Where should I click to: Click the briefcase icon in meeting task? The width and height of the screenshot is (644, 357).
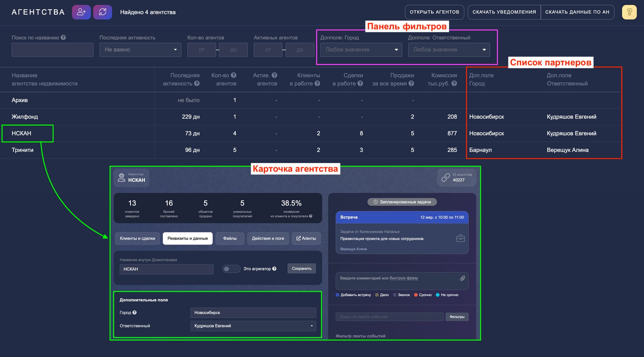pyautogui.click(x=460, y=238)
